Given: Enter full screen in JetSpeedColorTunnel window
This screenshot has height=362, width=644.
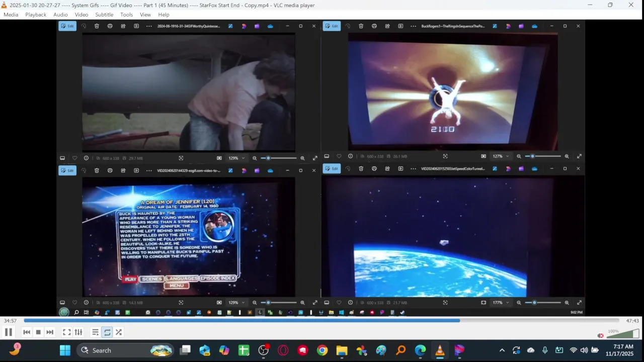Looking at the screenshot, I should point(579,303).
